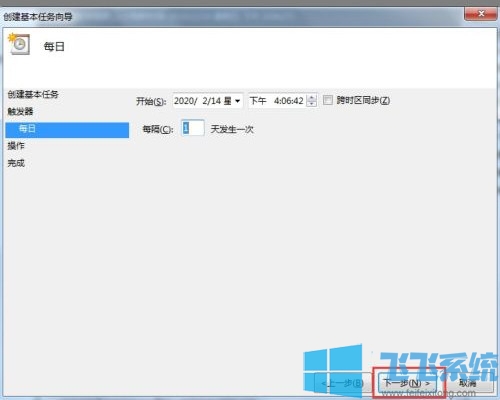This screenshot has width=500, height=400.
Task: Open the start date dropdown calendar
Action: pyautogui.click(x=238, y=101)
